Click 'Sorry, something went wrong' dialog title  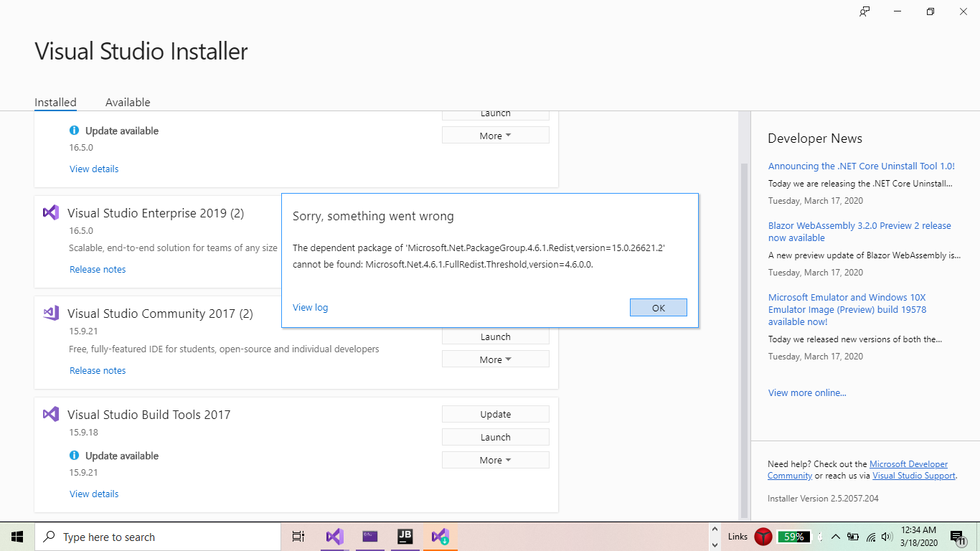point(373,216)
